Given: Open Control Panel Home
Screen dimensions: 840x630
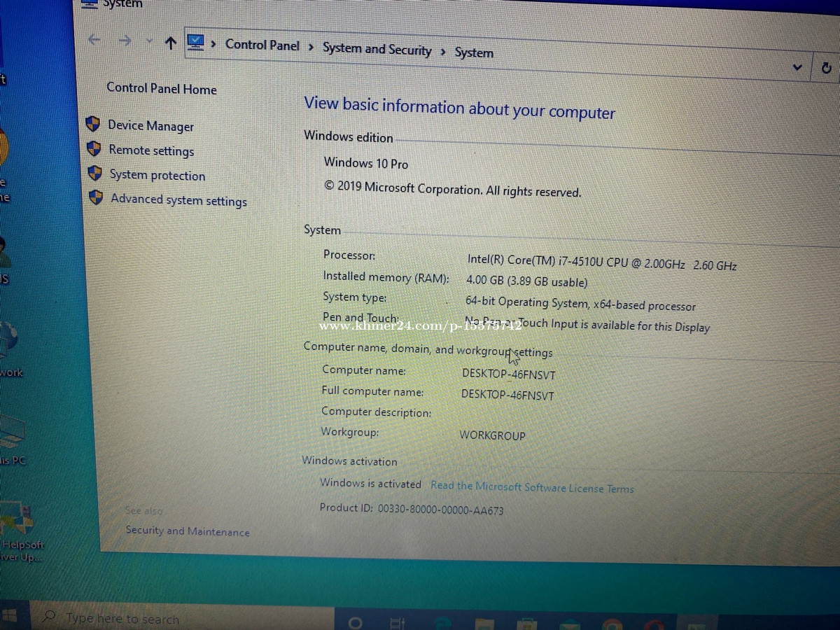Looking at the screenshot, I should [162, 89].
